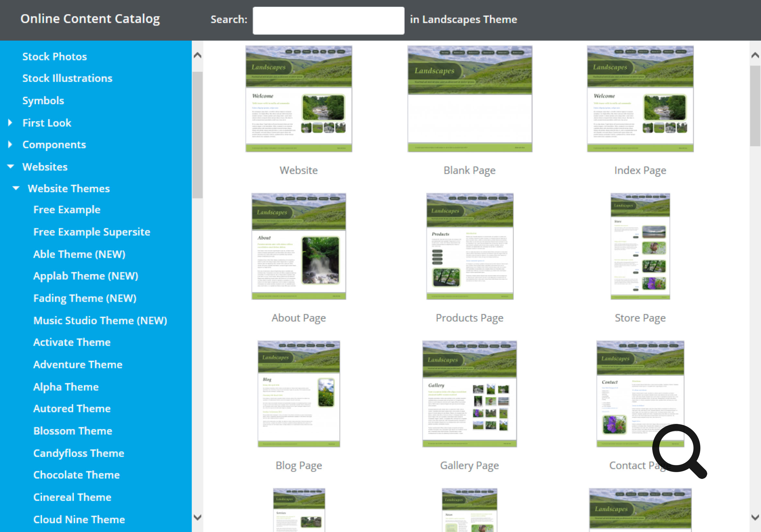Select the Music Studio Theme (NEW)
The width and height of the screenshot is (761, 532).
pos(100,320)
